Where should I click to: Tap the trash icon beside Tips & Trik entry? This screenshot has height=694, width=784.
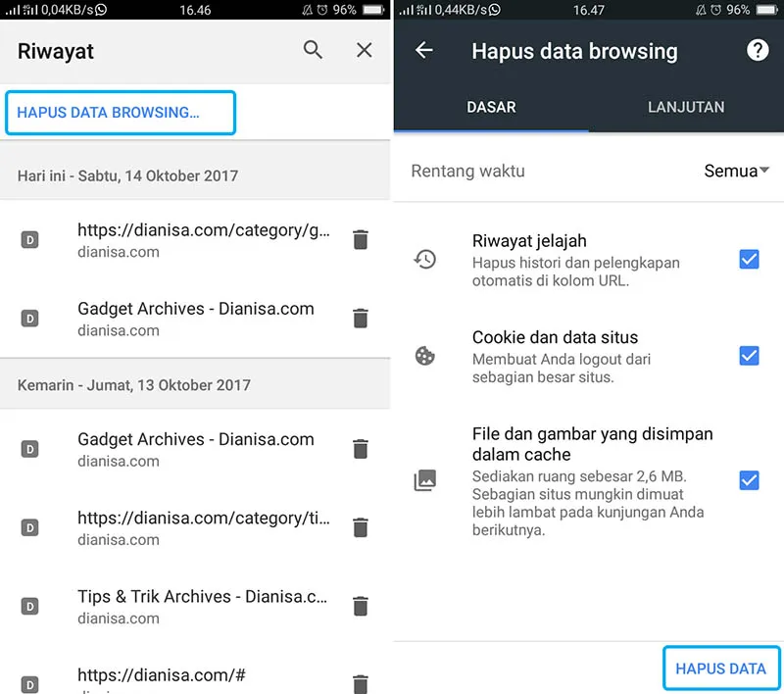[360, 606]
